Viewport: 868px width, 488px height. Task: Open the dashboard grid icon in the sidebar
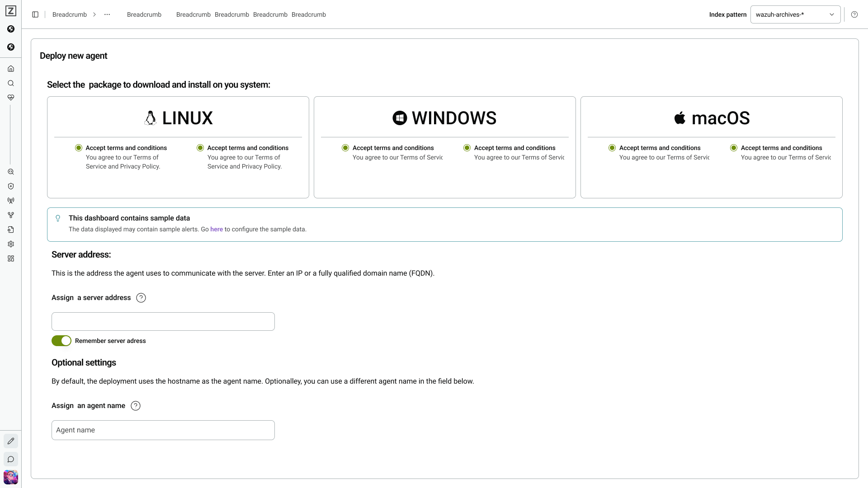coord(11,258)
